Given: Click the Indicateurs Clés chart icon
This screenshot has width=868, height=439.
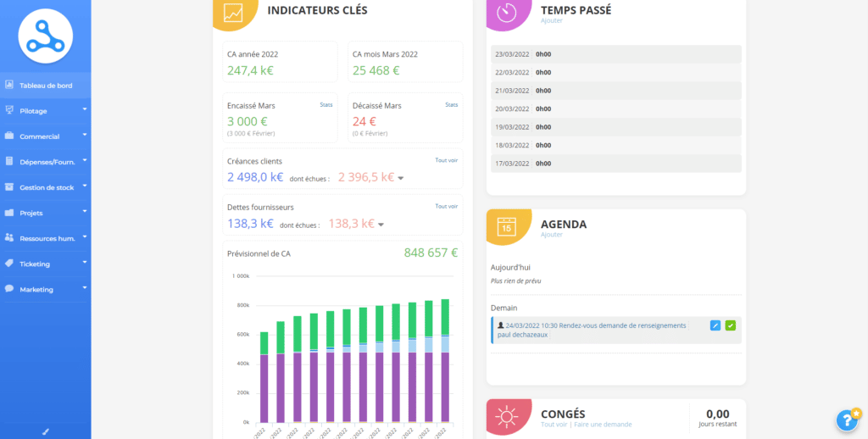Looking at the screenshot, I should (234, 12).
